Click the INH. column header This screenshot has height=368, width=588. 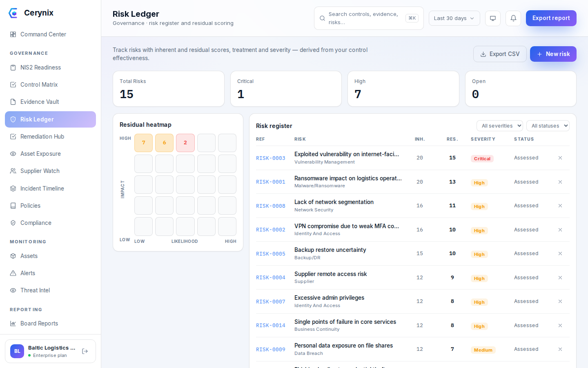click(420, 139)
